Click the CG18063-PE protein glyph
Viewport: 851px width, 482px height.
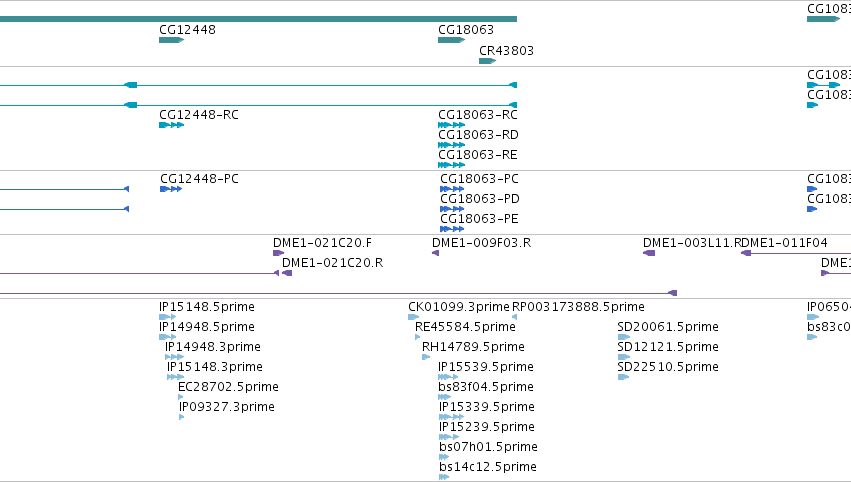click(452, 229)
